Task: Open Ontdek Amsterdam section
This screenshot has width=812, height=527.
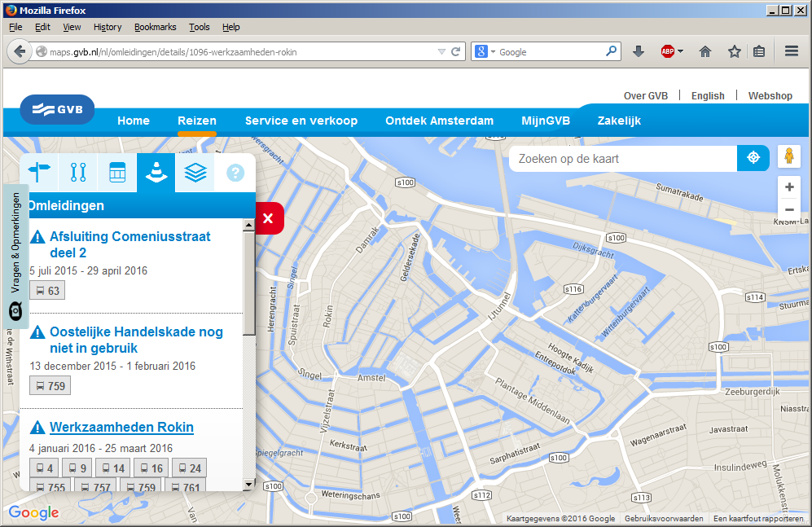Action: (x=439, y=121)
